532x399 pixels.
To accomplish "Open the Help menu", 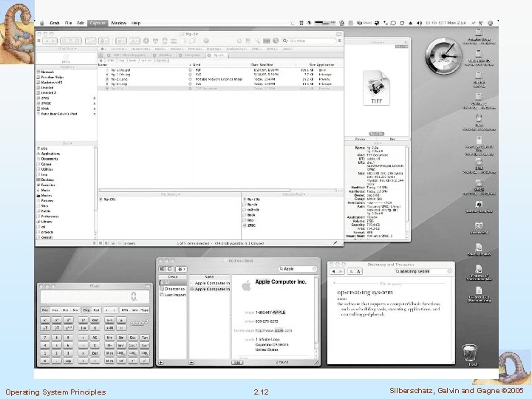I will coord(136,23).
